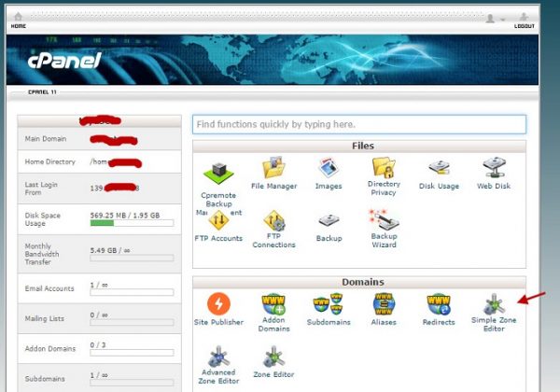Open Subdomains in Domains section
Viewport: 560px width, 392px height.
click(x=329, y=304)
